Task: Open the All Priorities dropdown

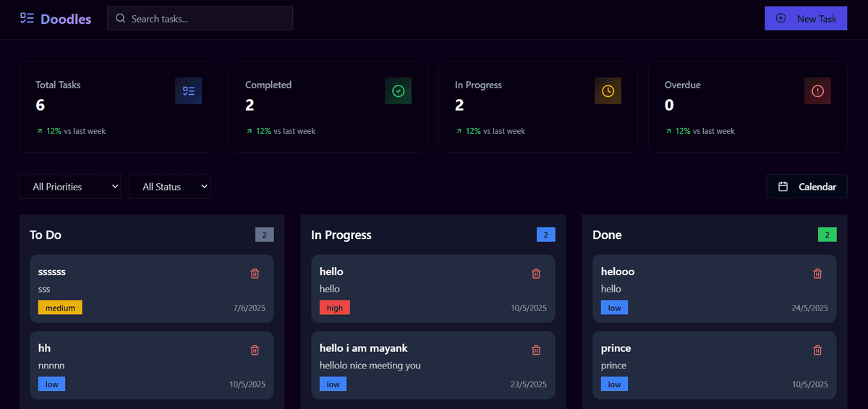Action: click(x=69, y=187)
